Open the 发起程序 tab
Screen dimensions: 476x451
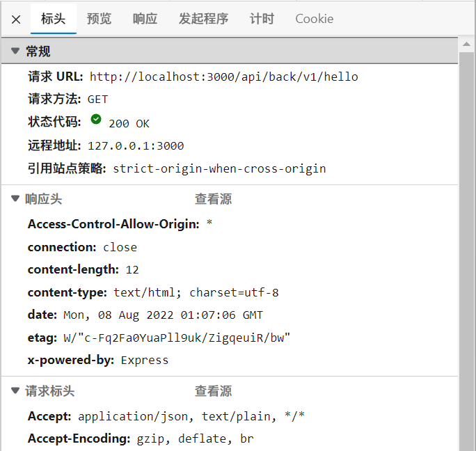click(x=203, y=19)
